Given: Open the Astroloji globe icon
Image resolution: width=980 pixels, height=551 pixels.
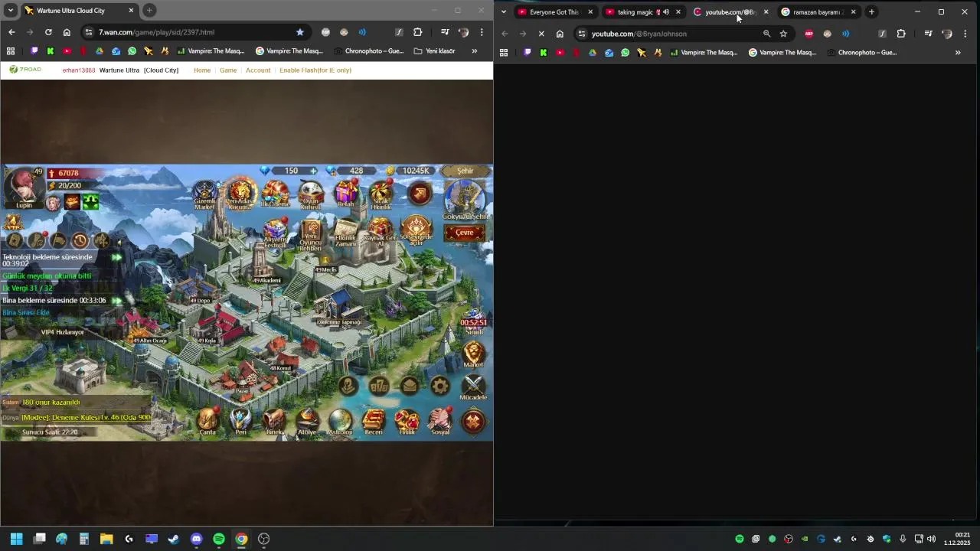Looking at the screenshot, I should 340,422.
